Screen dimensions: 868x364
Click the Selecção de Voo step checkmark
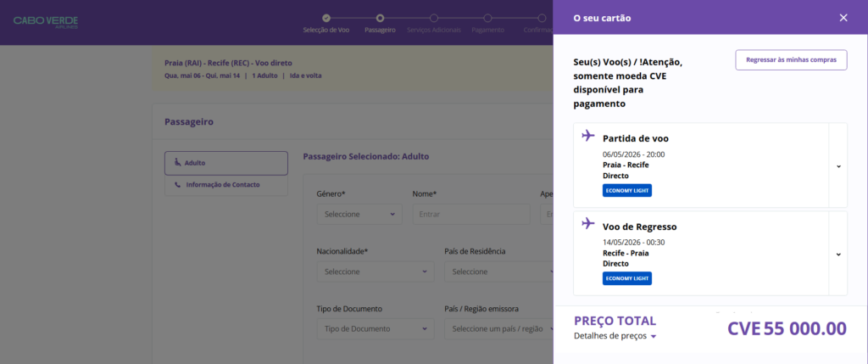pos(326,17)
